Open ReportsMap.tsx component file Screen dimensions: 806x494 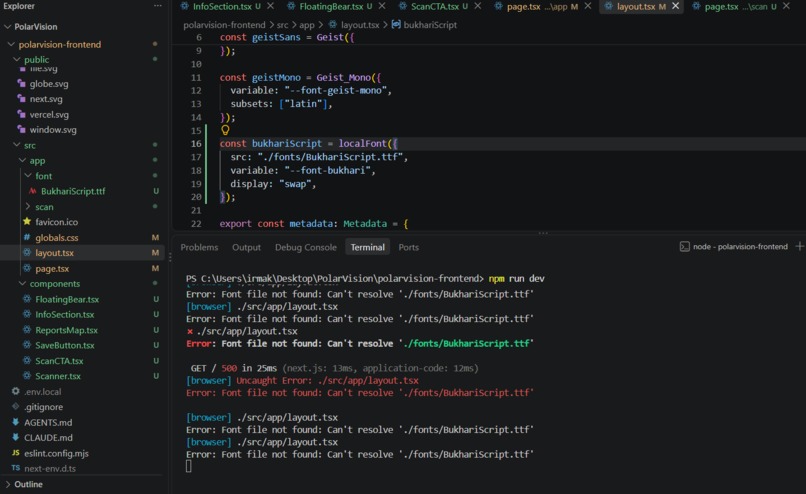point(66,330)
